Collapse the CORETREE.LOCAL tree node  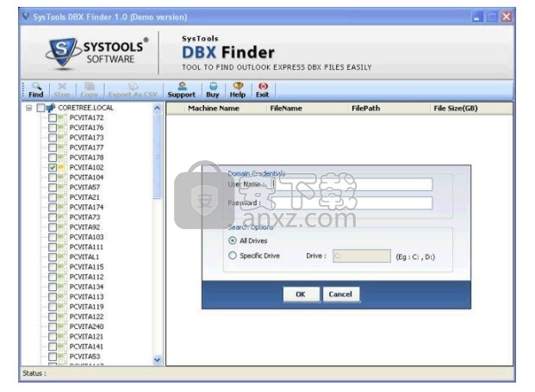point(29,108)
